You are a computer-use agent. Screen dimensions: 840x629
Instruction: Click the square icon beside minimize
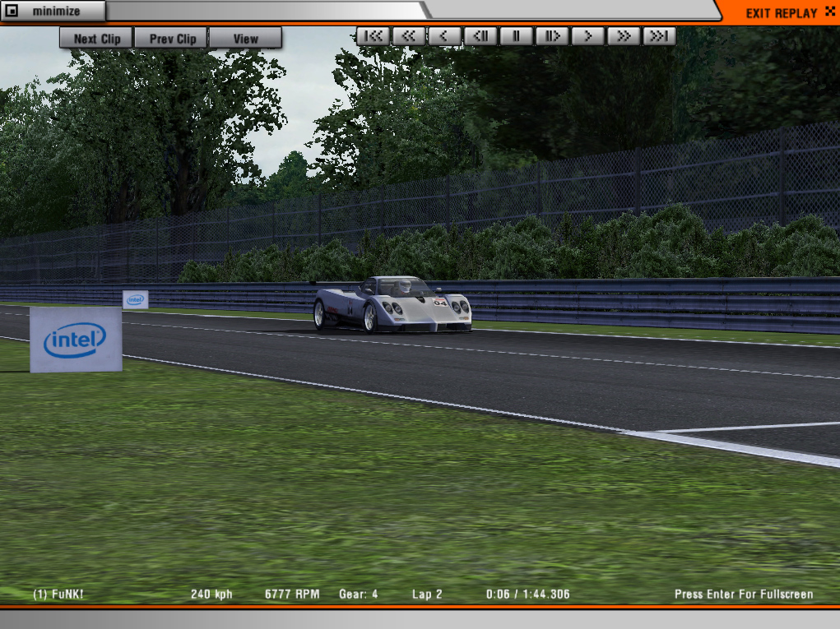pyautogui.click(x=13, y=12)
